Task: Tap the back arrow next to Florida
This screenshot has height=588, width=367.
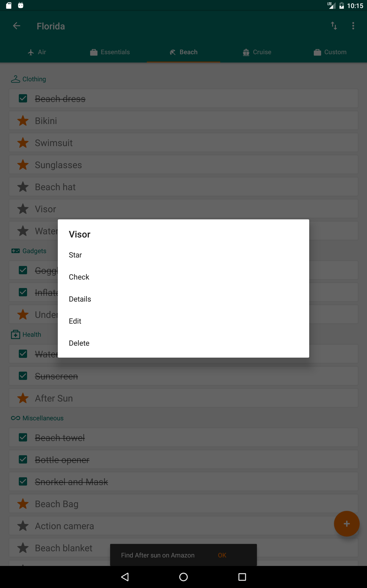Action: point(17,26)
